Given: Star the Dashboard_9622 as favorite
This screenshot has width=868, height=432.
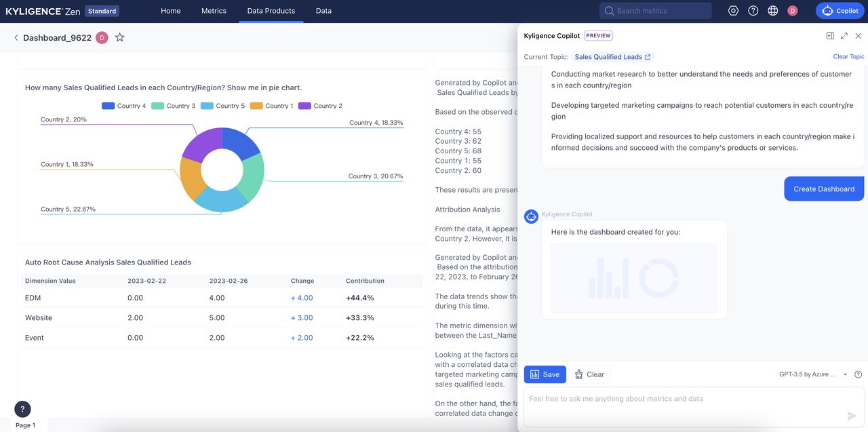Looking at the screenshot, I should [x=120, y=38].
